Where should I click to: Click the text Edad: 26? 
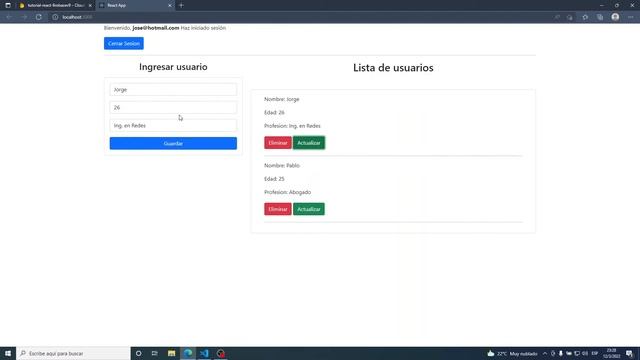pos(274,112)
